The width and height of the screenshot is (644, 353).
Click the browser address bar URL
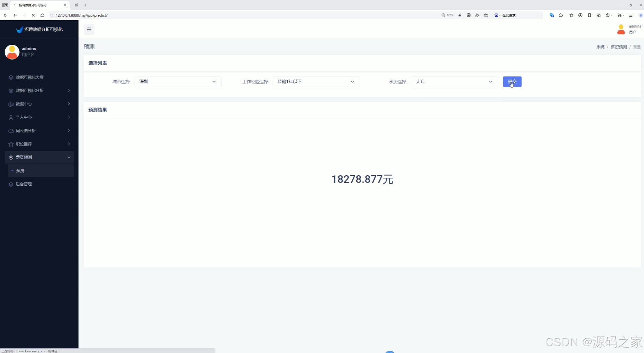click(x=82, y=15)
